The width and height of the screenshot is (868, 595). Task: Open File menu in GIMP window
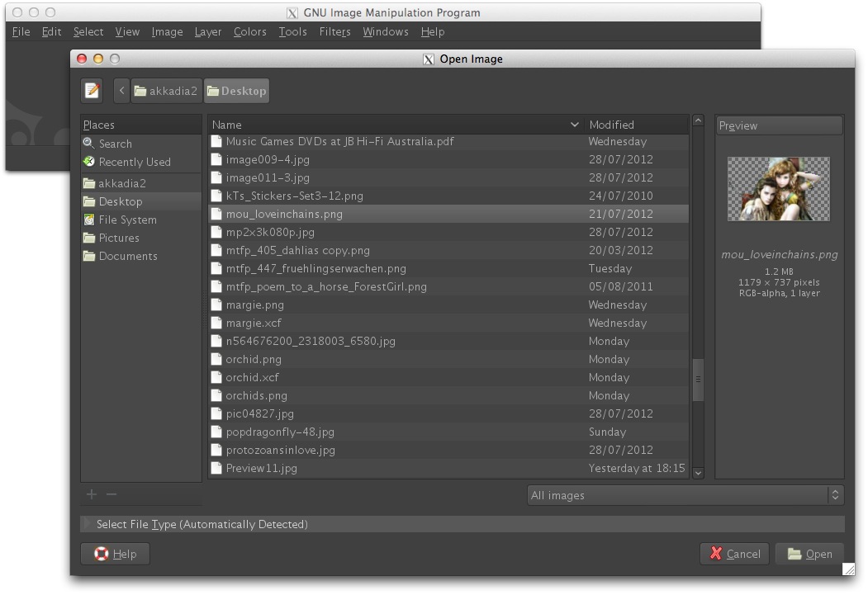click(x=21, y=31)
